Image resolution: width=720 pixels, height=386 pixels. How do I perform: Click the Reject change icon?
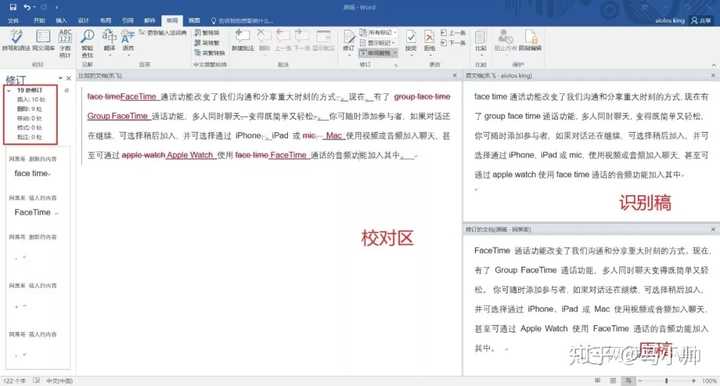tap(429, 40)
